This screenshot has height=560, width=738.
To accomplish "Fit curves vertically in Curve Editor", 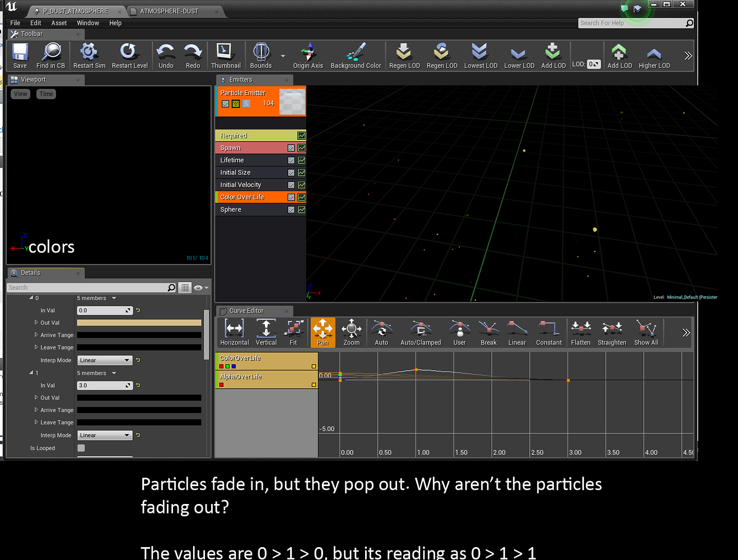I will point(266,333).
